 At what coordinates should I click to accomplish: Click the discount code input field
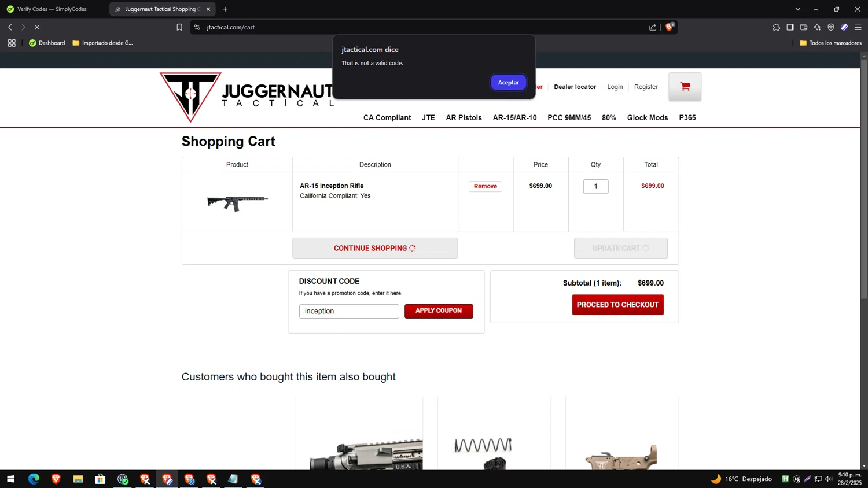tap(349, 311)
